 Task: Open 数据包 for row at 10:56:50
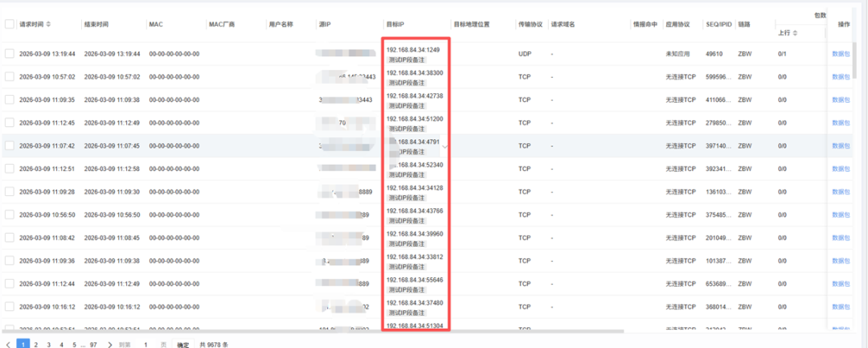[x=841, y=215]
